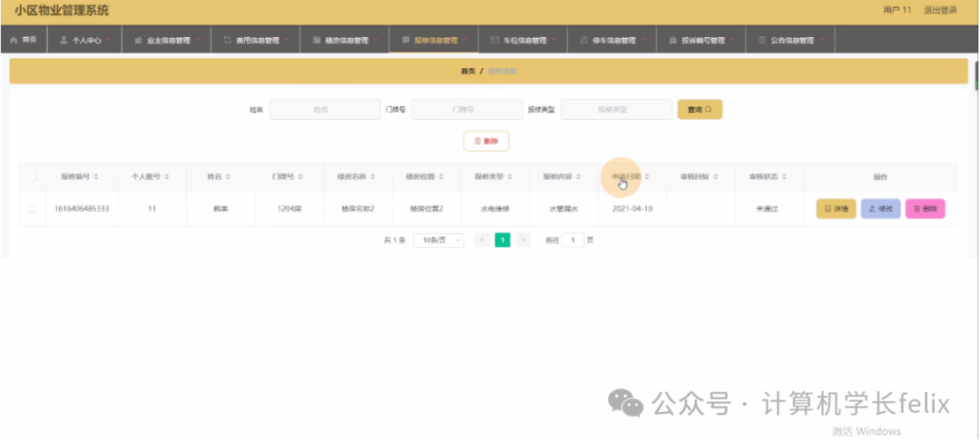
Task: Click 退出登录 at top right
Action: (x=940, y=10)
